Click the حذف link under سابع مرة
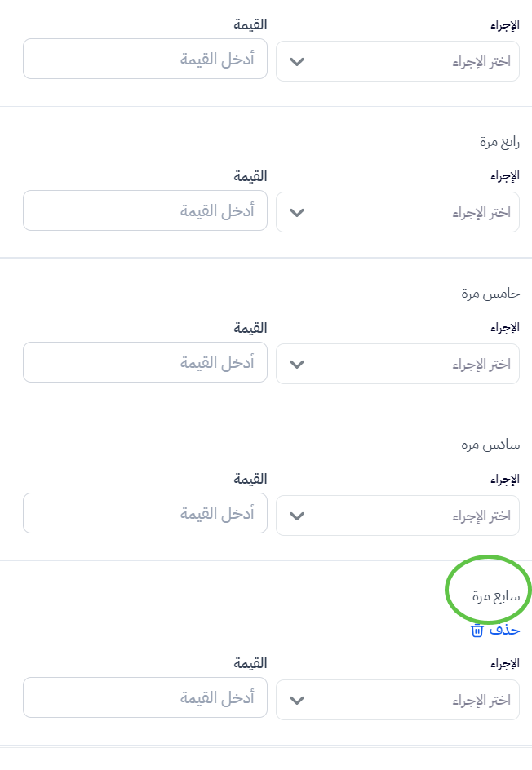The image size is (532, 770). coord(495,631)
